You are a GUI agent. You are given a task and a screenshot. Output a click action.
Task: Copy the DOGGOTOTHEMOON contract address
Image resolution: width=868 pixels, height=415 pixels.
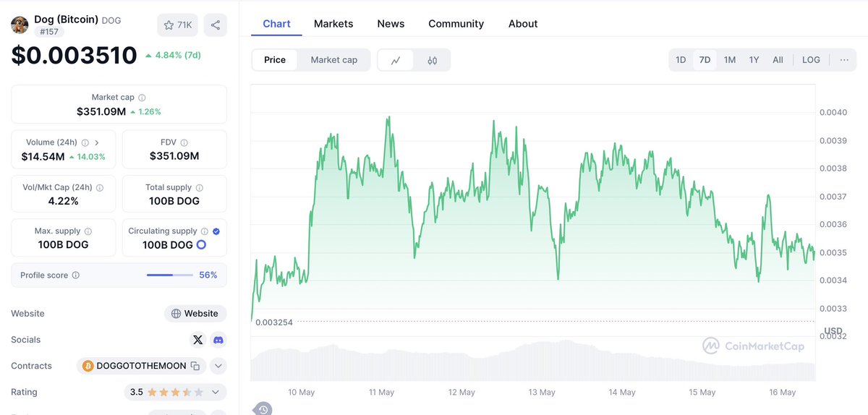click(195, 366)
